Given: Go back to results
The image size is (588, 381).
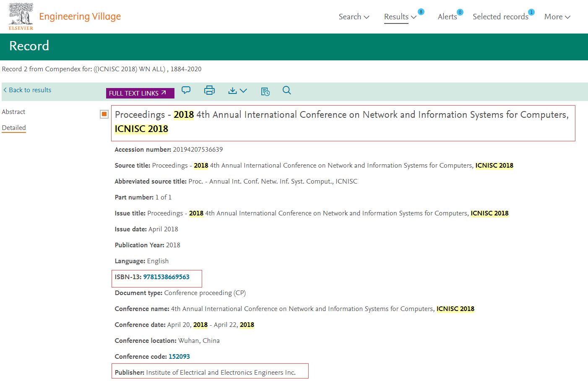Looking at the screenshot, I should (27, 90).
